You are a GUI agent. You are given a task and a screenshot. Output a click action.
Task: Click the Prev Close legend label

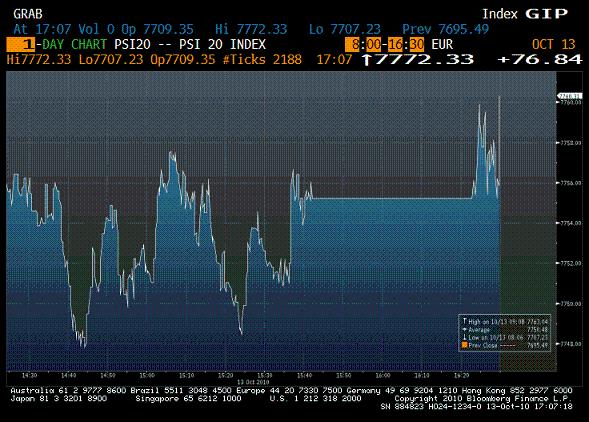coord(483,345)
